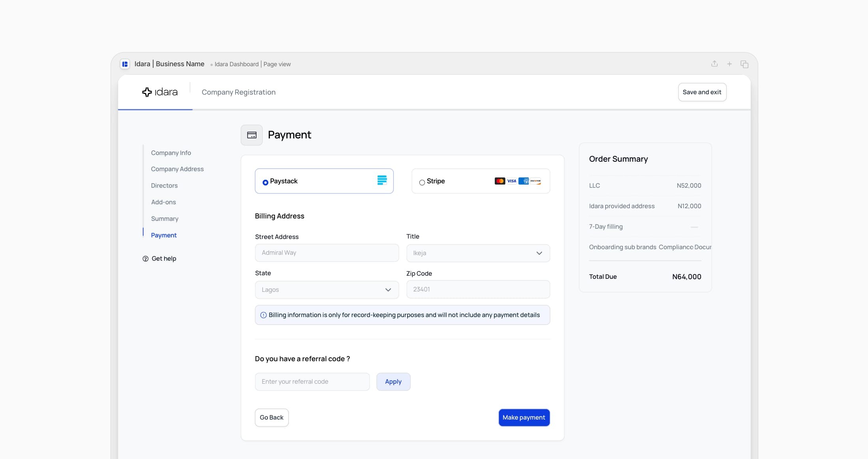The width and height of the screenshot is (868, 459).
Task: Click the referral code question text
Action: tap(302, 359)
